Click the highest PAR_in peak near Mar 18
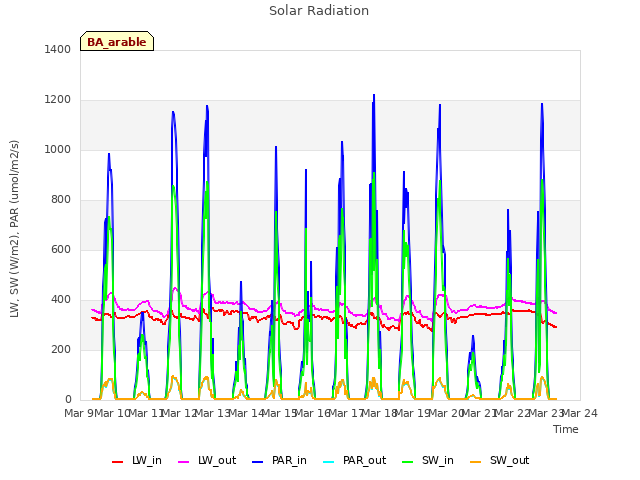 point(374,95)
